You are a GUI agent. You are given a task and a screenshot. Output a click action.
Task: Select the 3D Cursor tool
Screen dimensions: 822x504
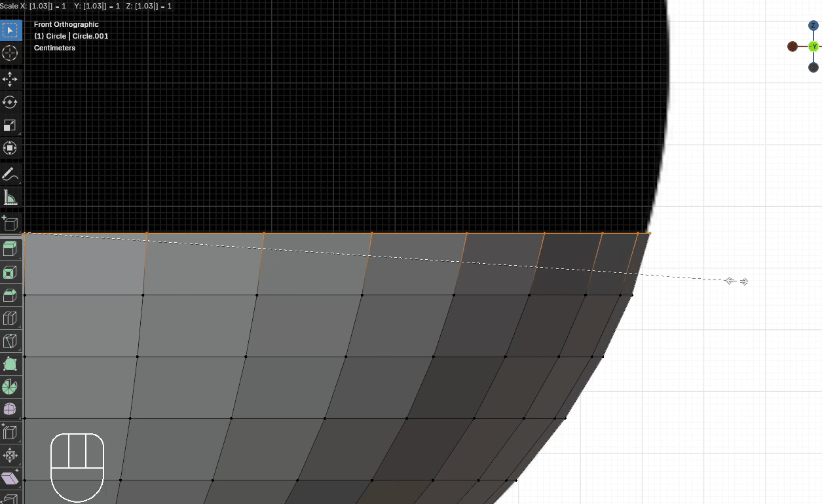10,54
